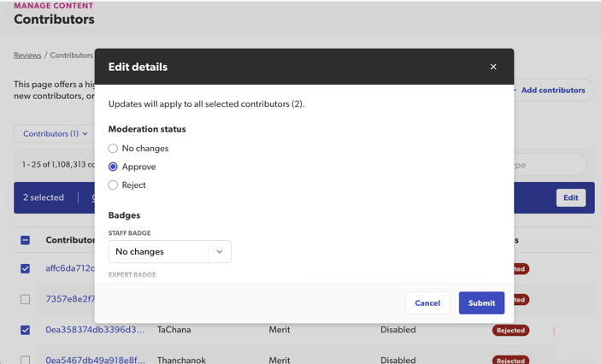Open contributor 0ea5467db49a918e8f link
Image resolution: width=601 pixels, height=364 pixels.
[x=95, y=360]
